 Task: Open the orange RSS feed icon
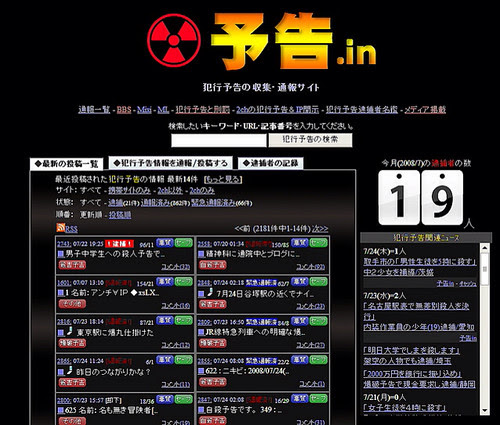point(60,228)
